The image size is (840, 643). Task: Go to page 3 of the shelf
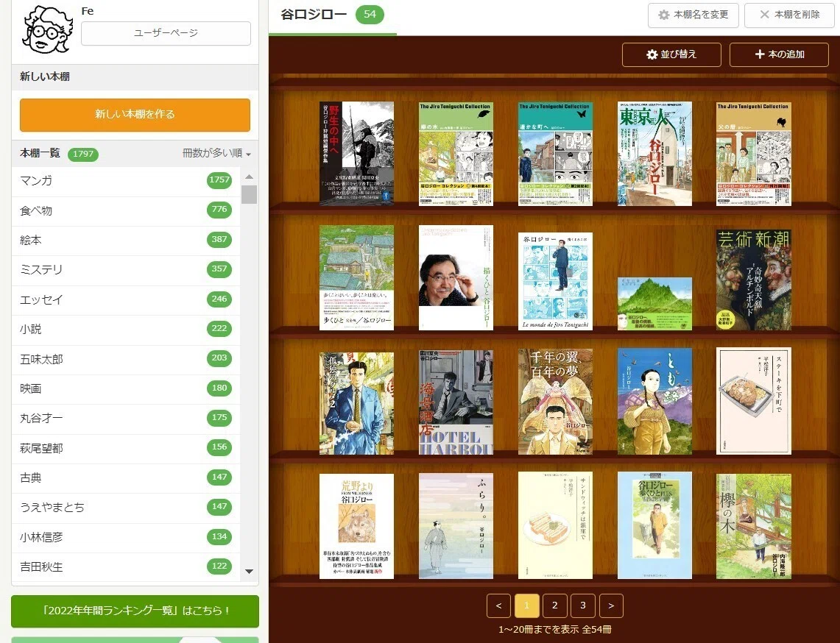[583, 606]
